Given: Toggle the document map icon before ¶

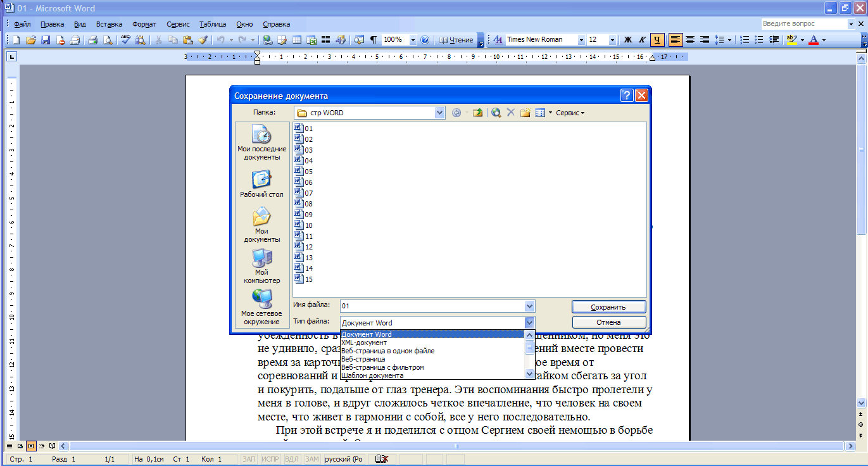Looking at the screenshot, I should 359,40.
